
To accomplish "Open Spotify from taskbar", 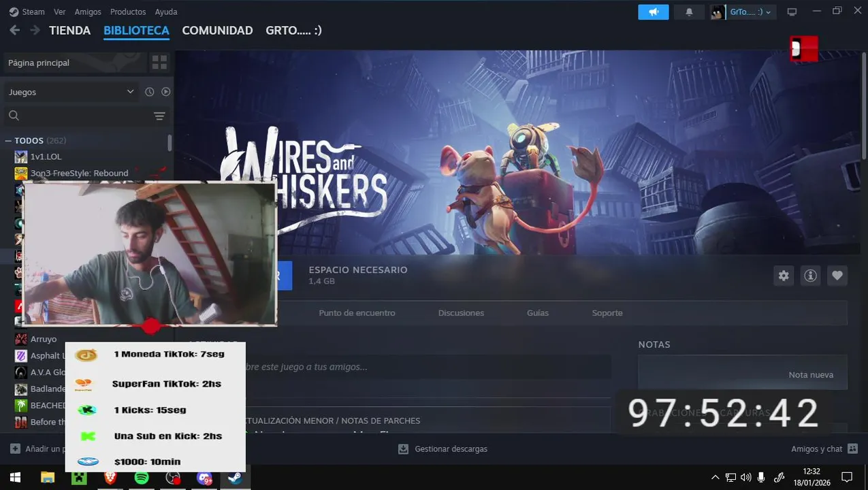I will pyautogui.click(x=142, y=478).
